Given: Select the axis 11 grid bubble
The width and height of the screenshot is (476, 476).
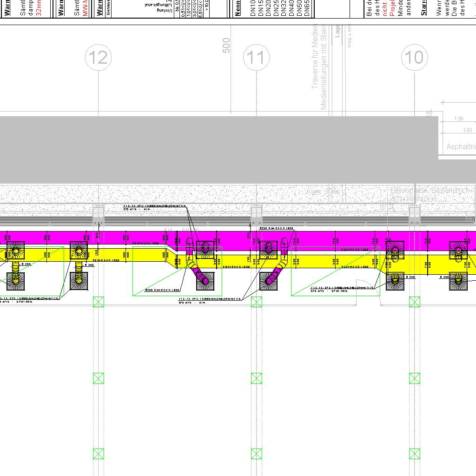Looking at the screenshot, I should point(257,57).
